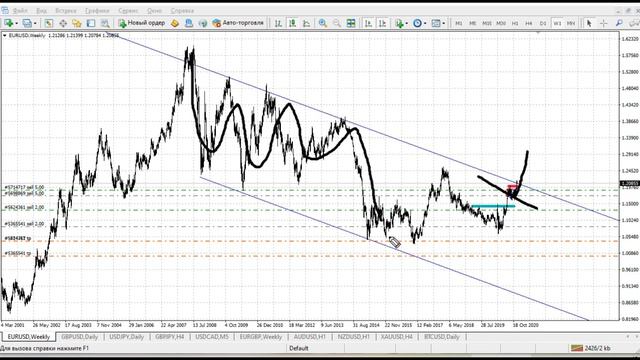Select the D1 timeframe
640x360 pixels.
(x=543, y=23)
